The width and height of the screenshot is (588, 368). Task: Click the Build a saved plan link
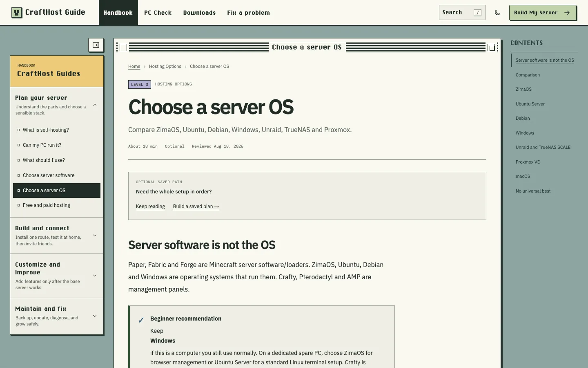click(x=196, y=206)
